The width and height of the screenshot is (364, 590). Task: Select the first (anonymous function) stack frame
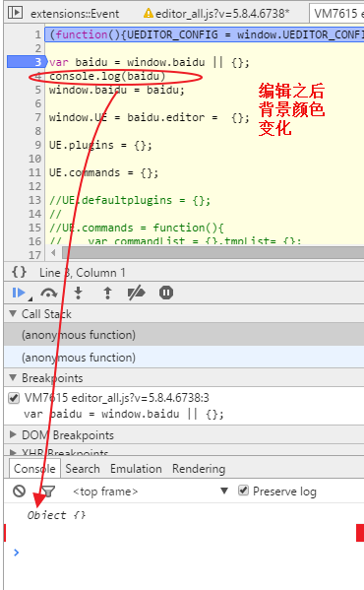184,335
